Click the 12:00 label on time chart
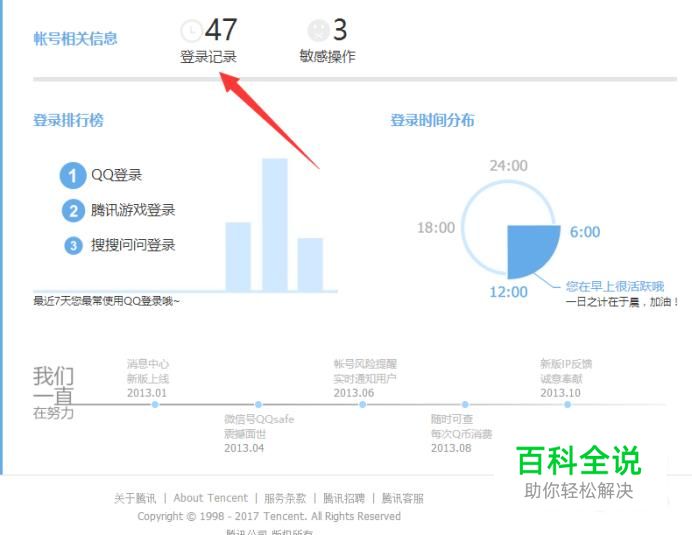This screenshot has width=692, height=535. [508, 292]
